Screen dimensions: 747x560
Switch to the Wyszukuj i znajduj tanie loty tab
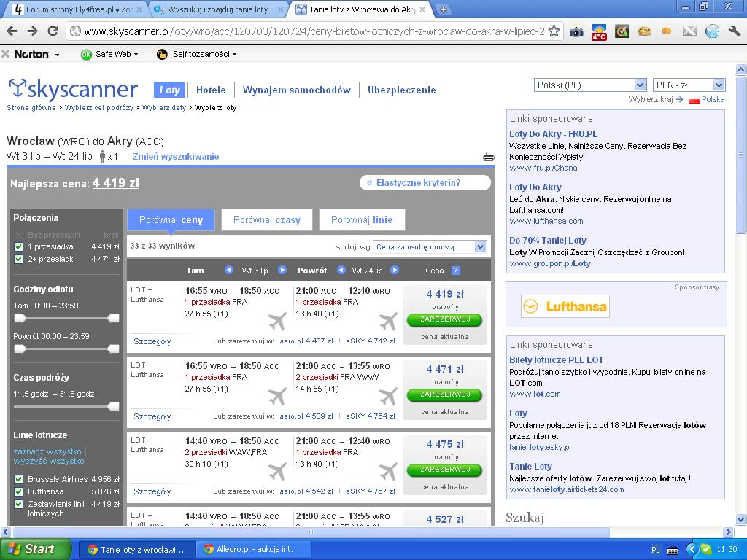(219, 9)
